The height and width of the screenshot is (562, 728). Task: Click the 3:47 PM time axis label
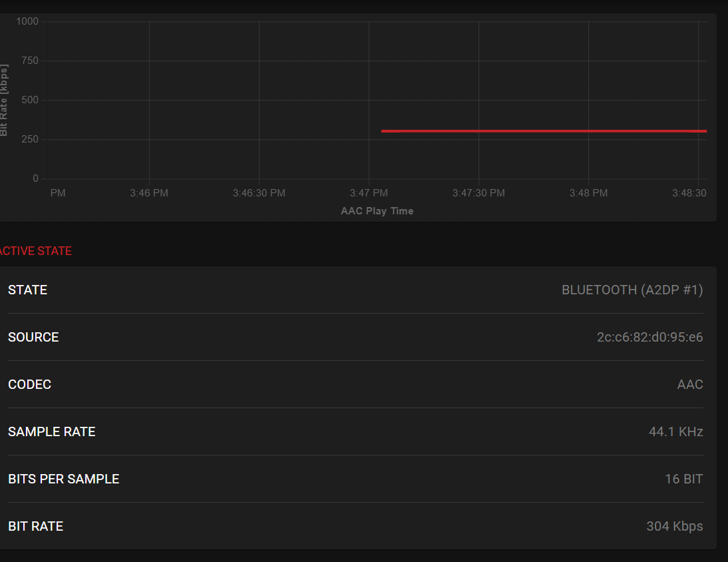tap(369, 193)
